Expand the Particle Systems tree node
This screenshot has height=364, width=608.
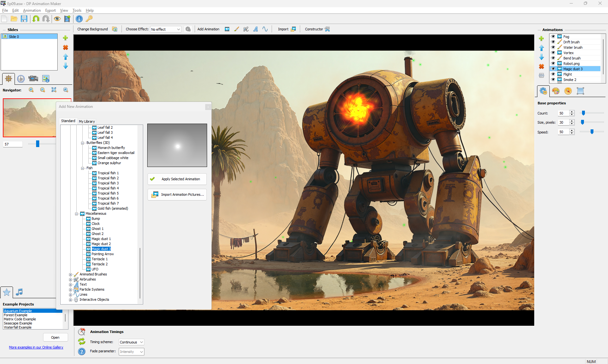pyautogui.click(x=71, y=289)
